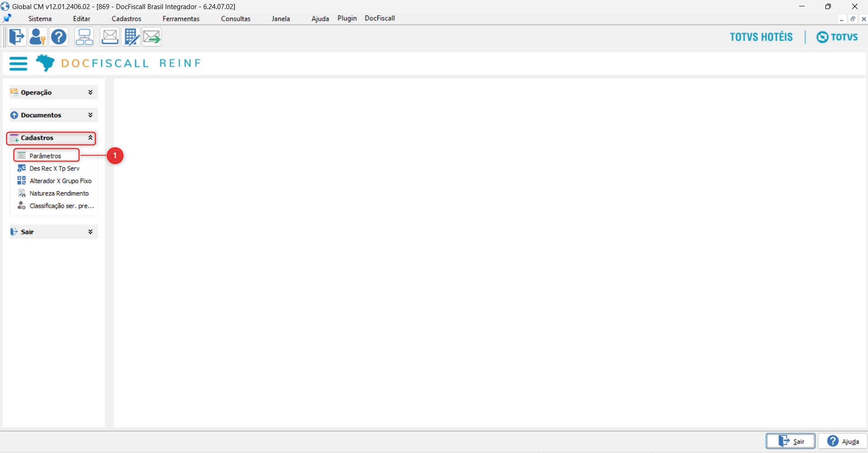Image resolution: width=868 pixels, height=453 pixels.
Task: Toggle the hamburger menu beside DocFiscall logo
Action: click(19, 63)
